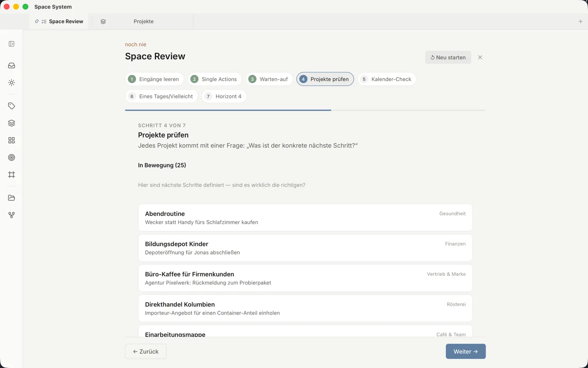Click the "noch nie" label
Screen dimensions: 588x368
coord(136,44)
